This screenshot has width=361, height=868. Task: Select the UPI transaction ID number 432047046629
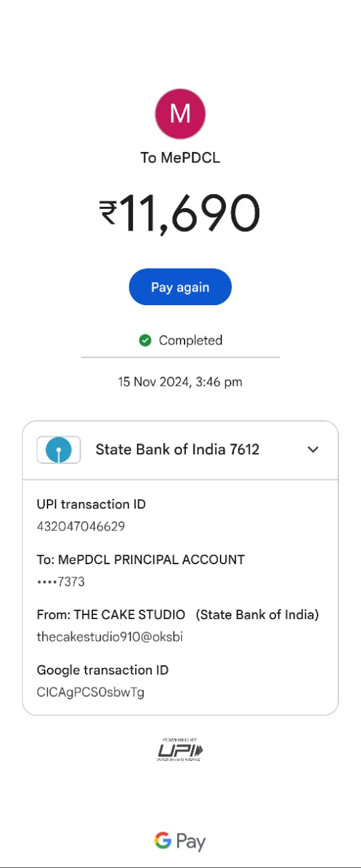click(81, 526)
